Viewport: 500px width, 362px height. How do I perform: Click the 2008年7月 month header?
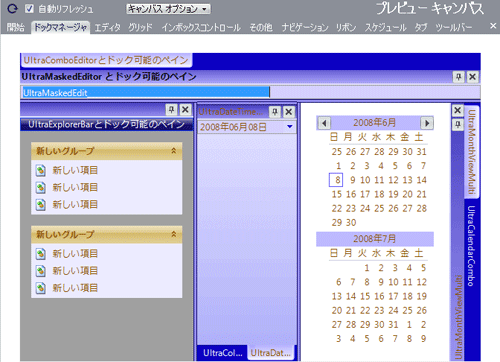click(375, 239)
